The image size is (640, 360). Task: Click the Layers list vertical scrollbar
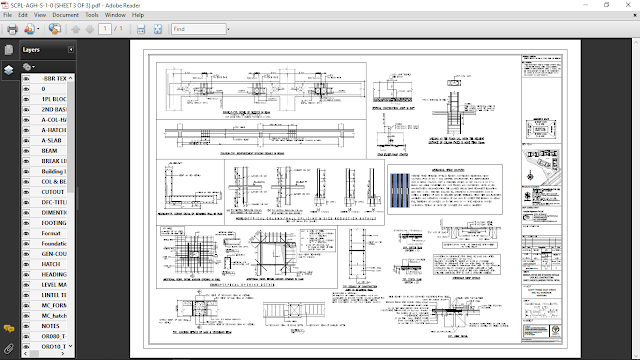coord(71,212)
